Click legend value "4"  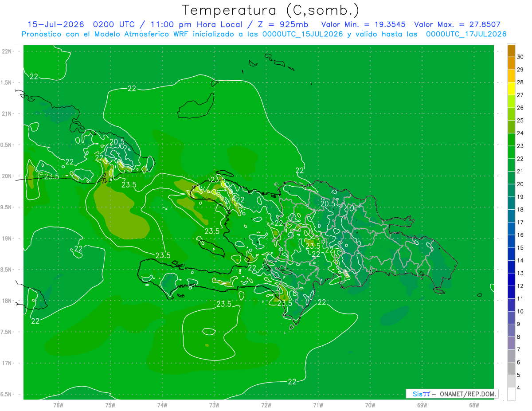[x=519, y=388]
